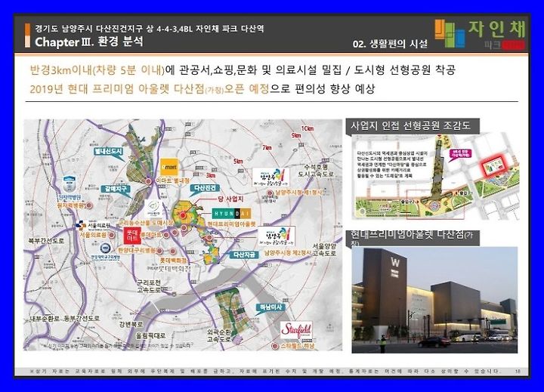Select the 'Chapter Ⅲ. 환경 분석' title

(89, 42)
